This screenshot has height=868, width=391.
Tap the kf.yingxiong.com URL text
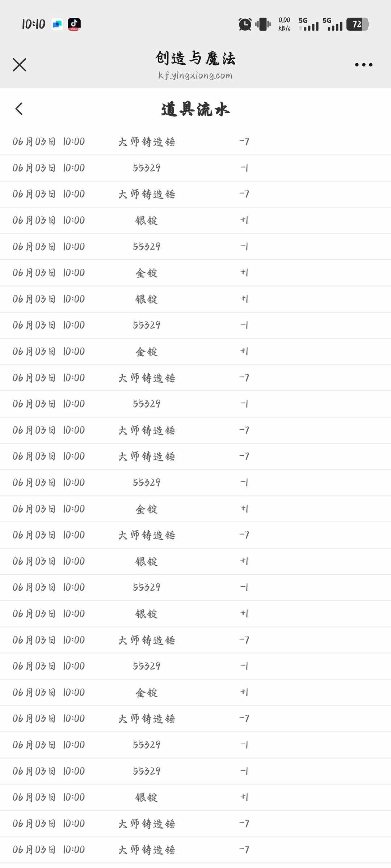point(195,76)
